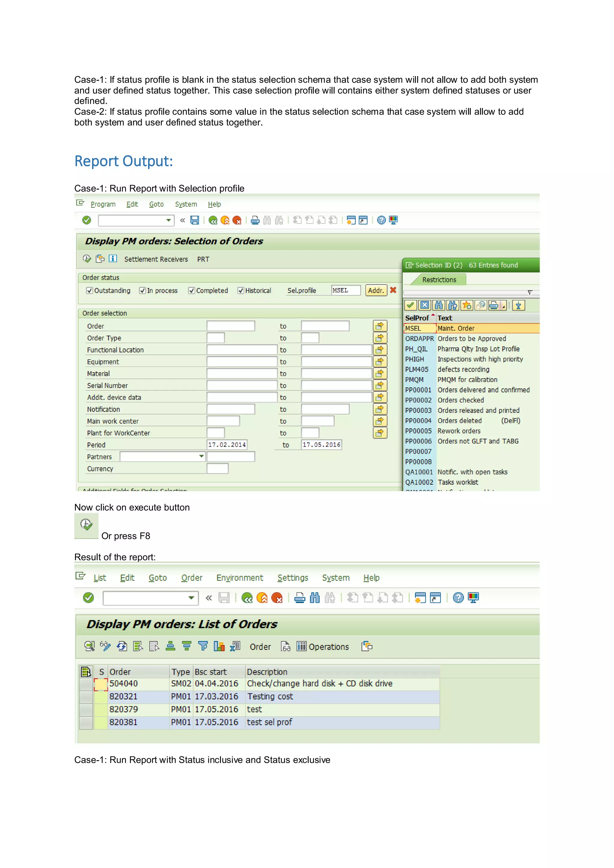
Task: Click the Find binoculars icon in Selection ID popup
Action: click(439, 305)
